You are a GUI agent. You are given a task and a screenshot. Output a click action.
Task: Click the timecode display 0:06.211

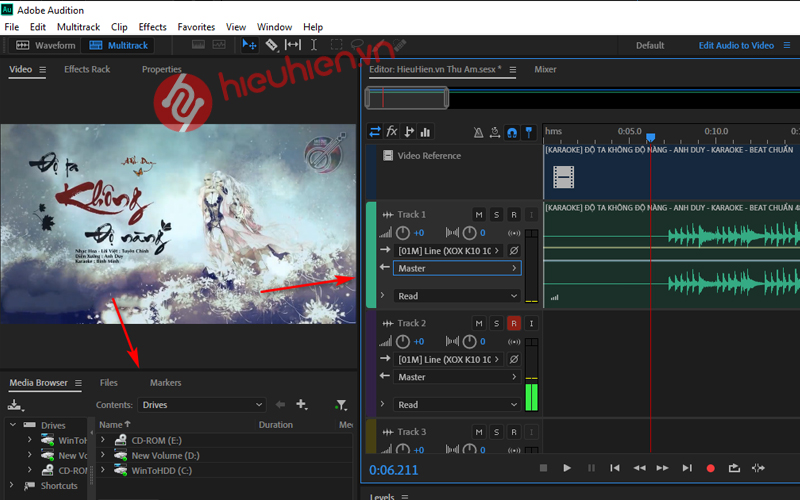pyautogui.click(x=393, y=470)
